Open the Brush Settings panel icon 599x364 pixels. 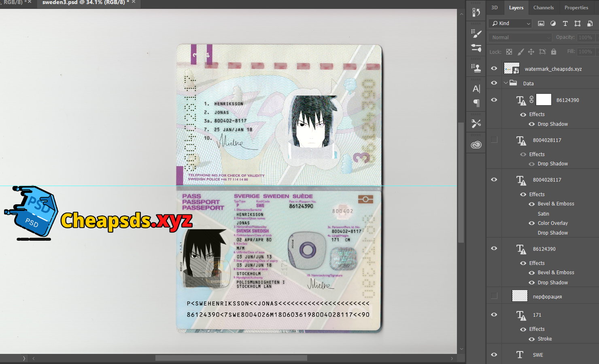click(476, 34)
